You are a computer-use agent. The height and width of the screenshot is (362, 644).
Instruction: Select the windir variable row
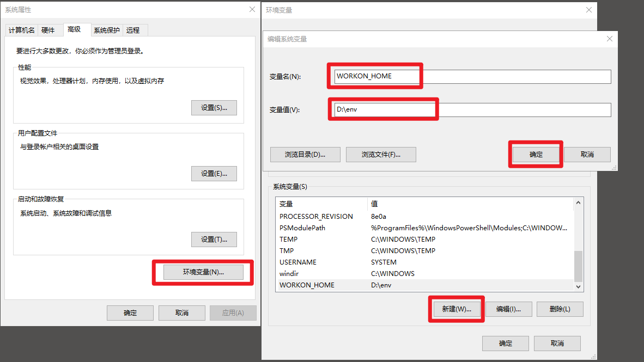[x=425, y=274]
